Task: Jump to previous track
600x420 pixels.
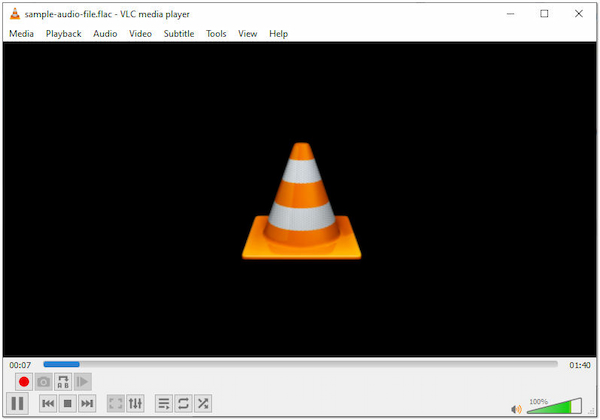Action: click(48, 404)
